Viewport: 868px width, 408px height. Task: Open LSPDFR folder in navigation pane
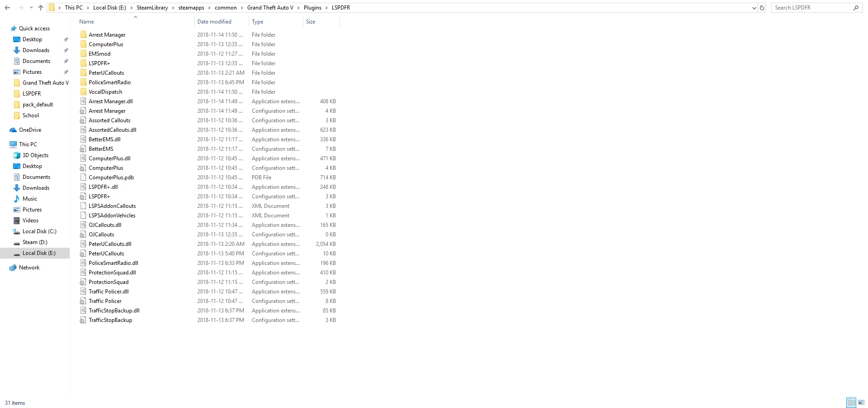tap(32, 94)
